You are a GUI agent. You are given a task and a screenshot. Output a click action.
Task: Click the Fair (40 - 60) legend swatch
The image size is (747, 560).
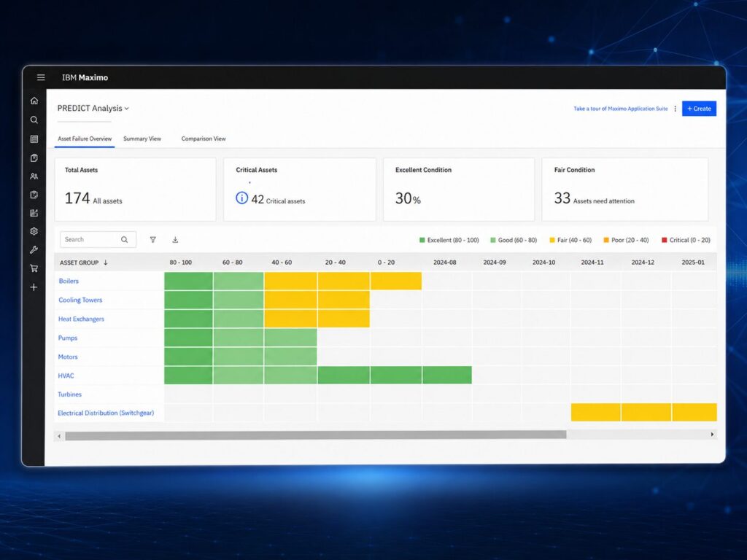pyautogui.click(x=551, y=240)
